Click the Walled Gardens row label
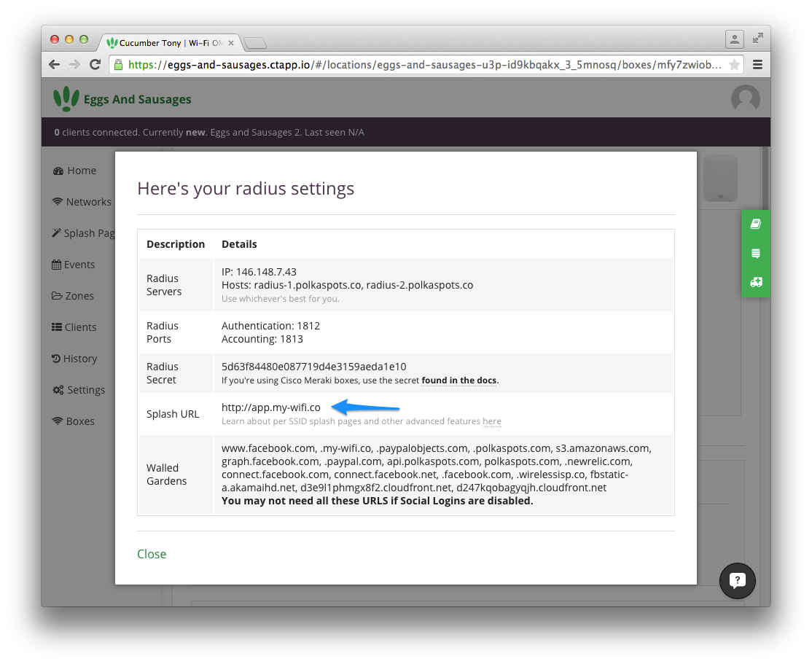The height and width of the screenshot is (664, 812). click(166, 474)
